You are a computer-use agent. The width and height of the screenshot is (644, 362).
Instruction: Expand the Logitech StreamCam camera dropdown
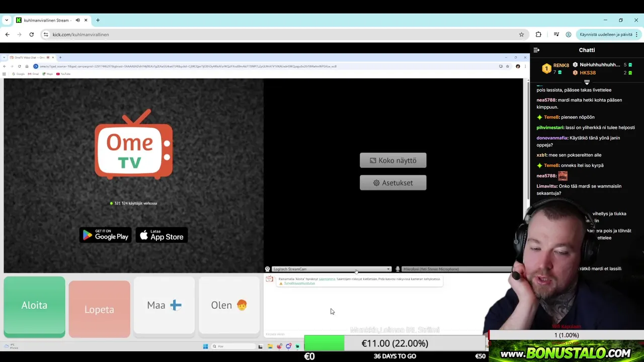(332, 269)
